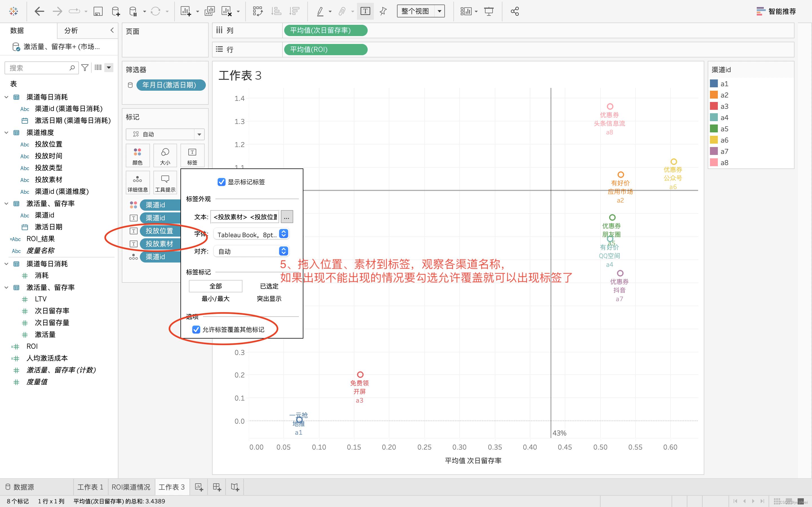812x507 pixels.
Task: Toggle the show mark labels toolbar icon
Action: [365, 11]
